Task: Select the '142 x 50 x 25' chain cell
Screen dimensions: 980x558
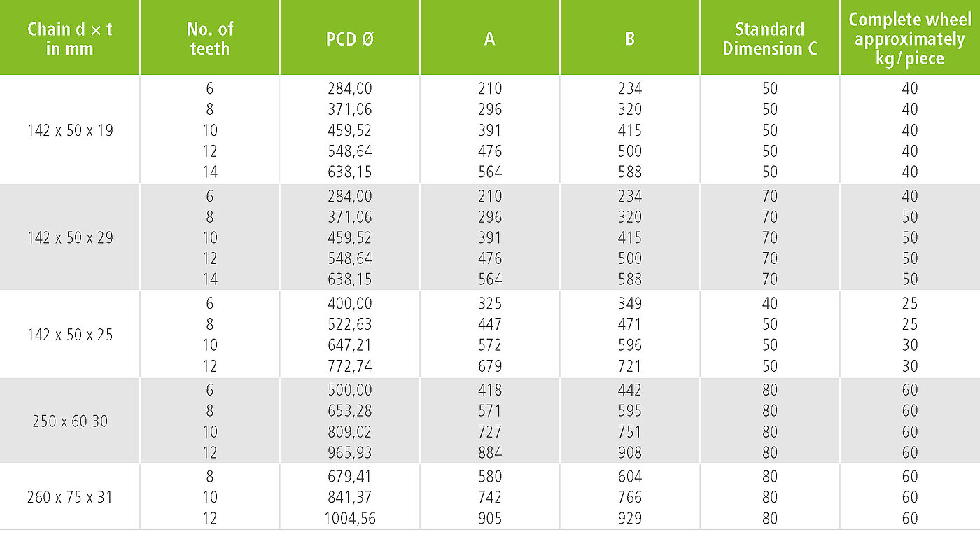Action: 70,335
